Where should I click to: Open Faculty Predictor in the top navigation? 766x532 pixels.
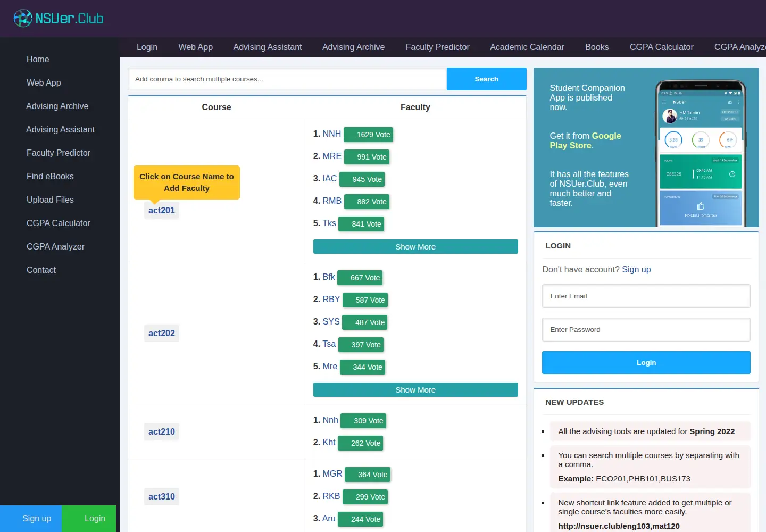(x=437, y=47)
